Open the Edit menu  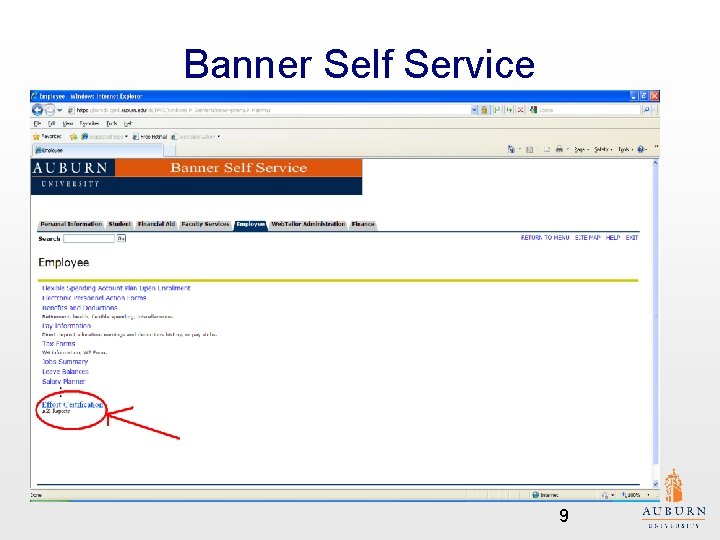(x=51, y=124)
